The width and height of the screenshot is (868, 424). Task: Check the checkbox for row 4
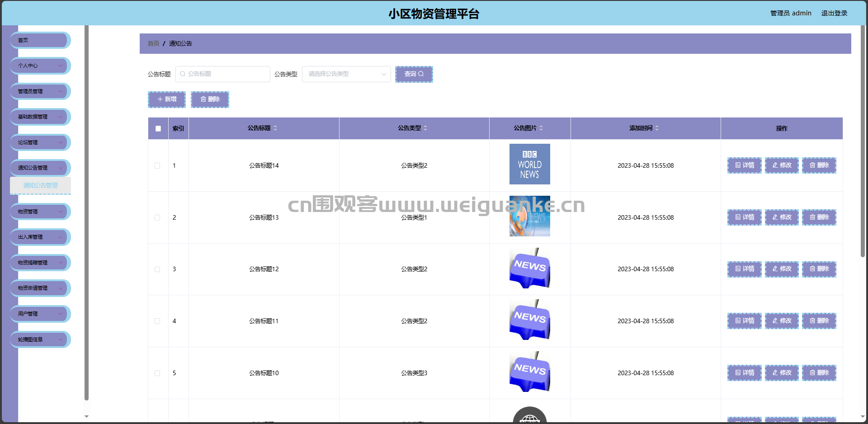point(157,321)
